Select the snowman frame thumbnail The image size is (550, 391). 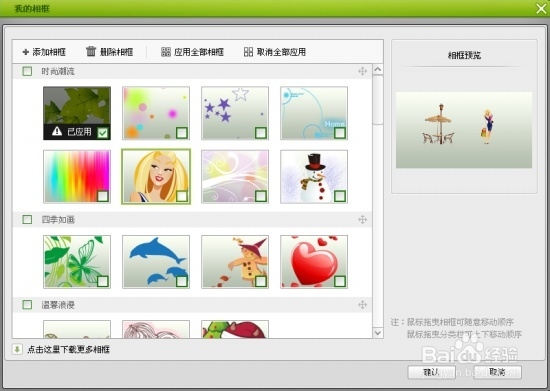[x=314, y=176]
